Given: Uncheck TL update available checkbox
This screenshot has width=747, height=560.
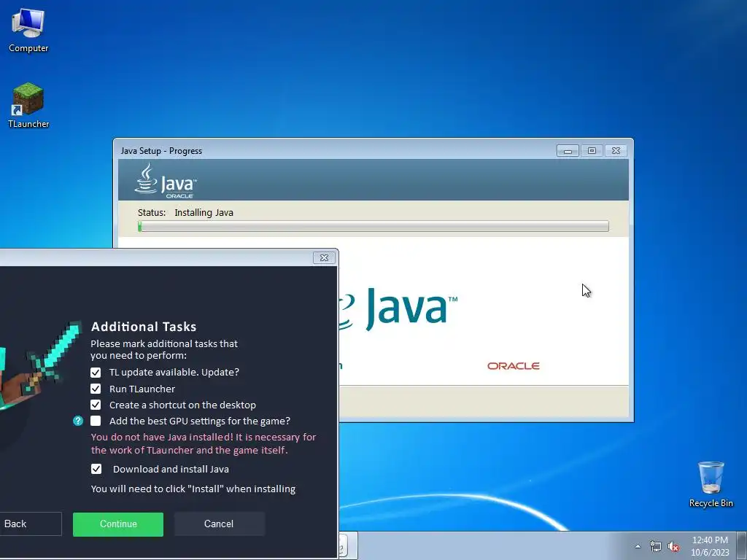Looking at the screenshot, I should pos(96,373).
